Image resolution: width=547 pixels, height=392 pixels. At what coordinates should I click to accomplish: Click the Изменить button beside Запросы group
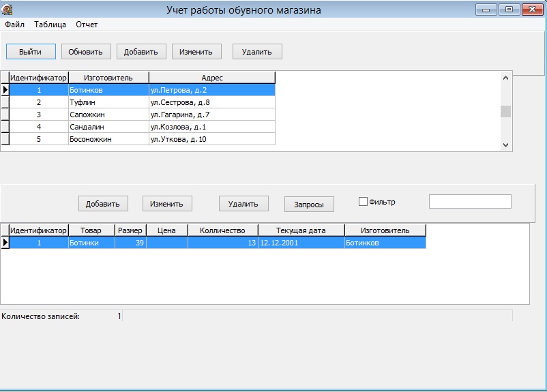click(x=166, y=204)
